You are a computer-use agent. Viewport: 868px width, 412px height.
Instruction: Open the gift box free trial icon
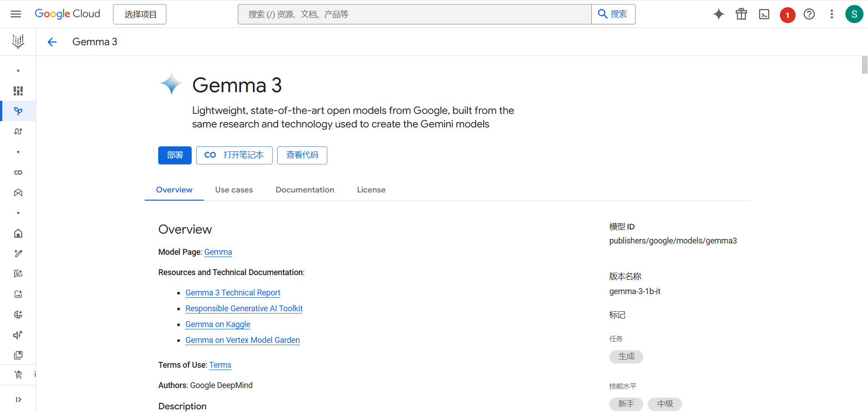point(741,14)
